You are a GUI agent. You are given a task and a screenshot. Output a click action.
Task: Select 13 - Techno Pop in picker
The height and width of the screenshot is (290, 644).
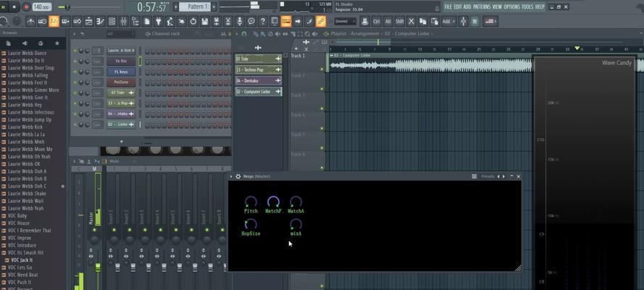click(x=259, y=70)
